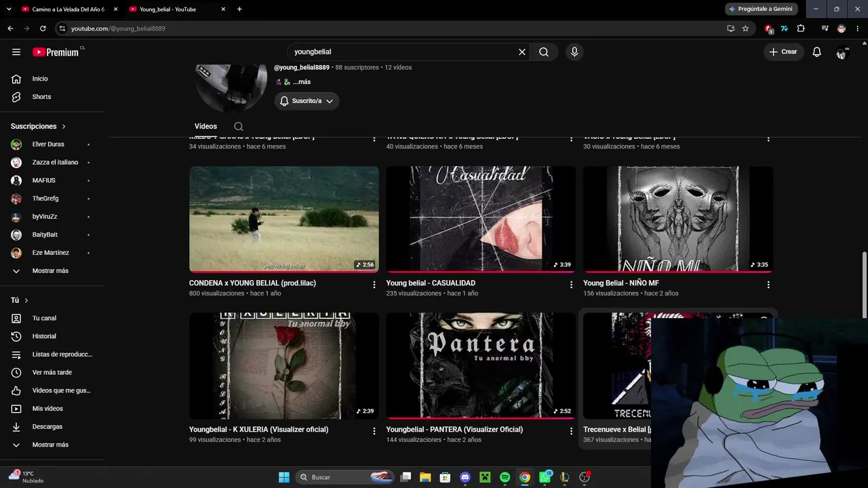Screen dimensions: 868x488
Task: Go to YouTube Premium home logo
Action: [56, 52]
